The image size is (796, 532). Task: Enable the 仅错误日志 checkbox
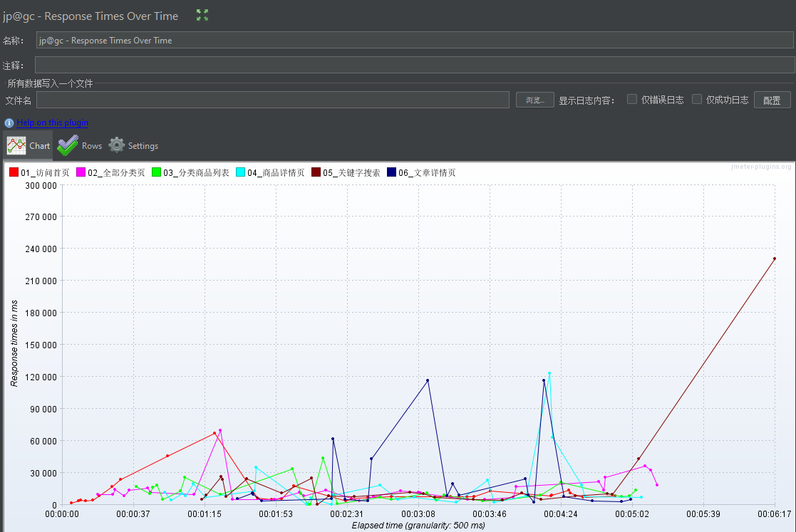click(x=632, y=100)
